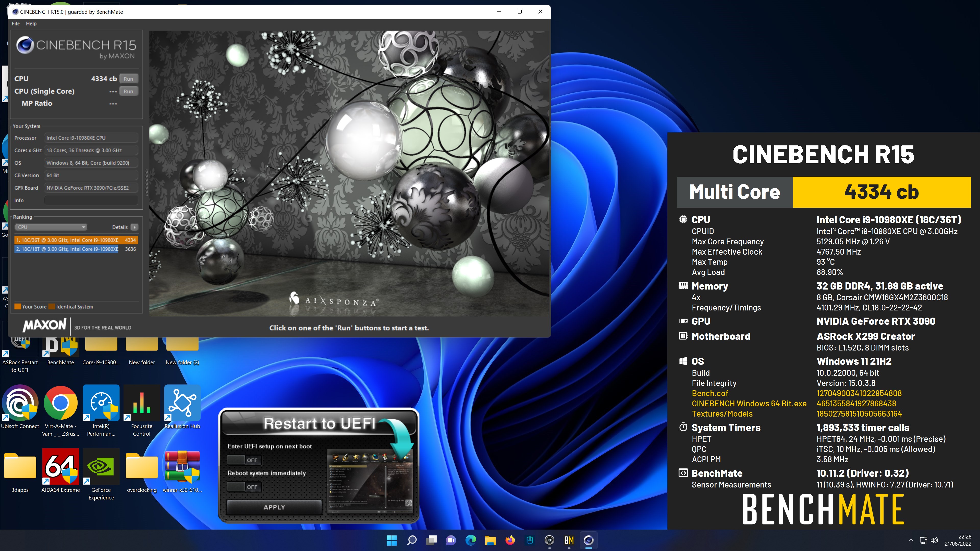Run the CPU multi-core benchmark
Screen dimensions: 980x551
129,79
